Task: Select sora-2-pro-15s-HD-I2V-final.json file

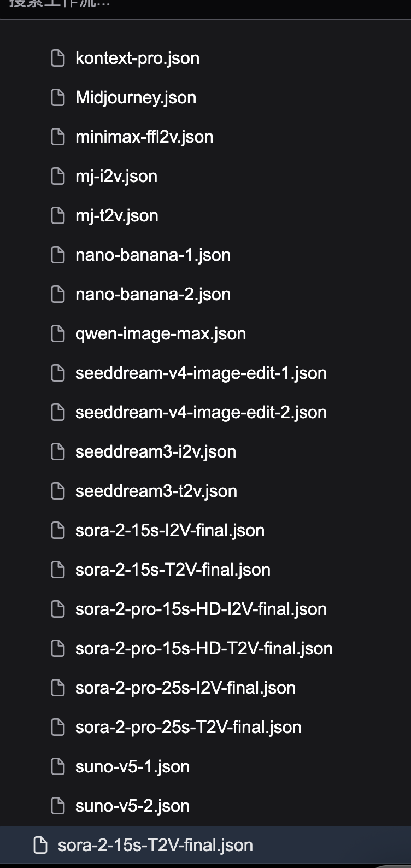Action: click(x=201, y=609)
